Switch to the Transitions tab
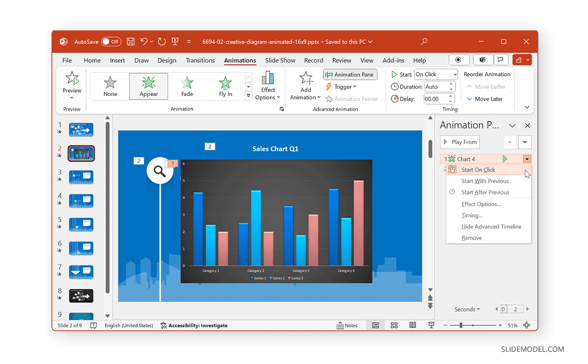 200,60
